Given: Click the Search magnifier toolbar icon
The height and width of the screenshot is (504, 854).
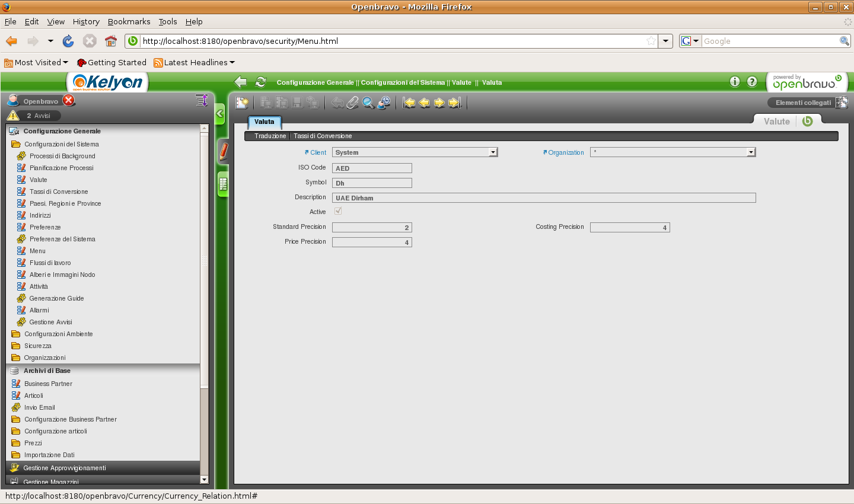Looking at the screenshot, I should click(368, 103).
